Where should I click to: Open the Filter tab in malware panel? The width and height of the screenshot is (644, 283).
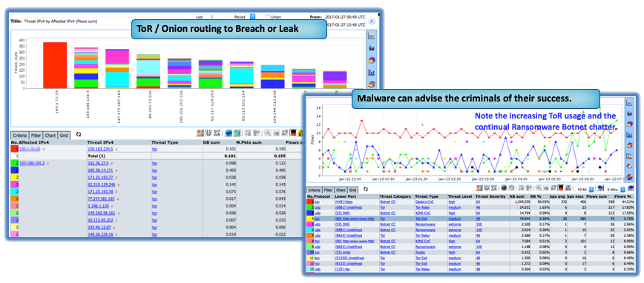pos(327,190)
